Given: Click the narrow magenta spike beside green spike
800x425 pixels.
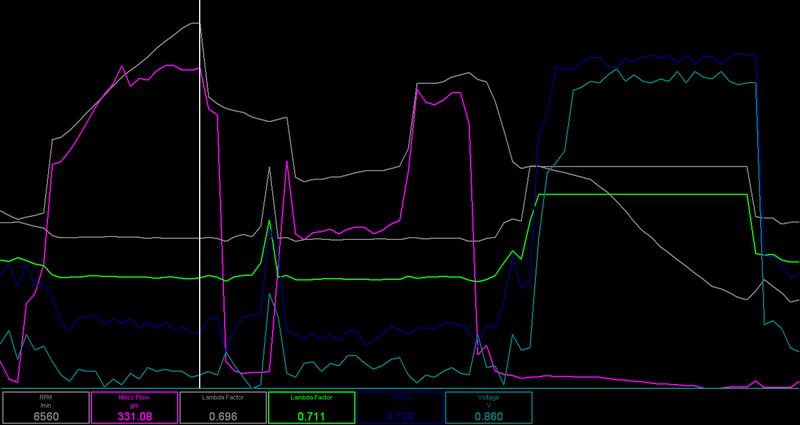Looking at the screenshot, I should pyautogui.click(x=288, y=172).
